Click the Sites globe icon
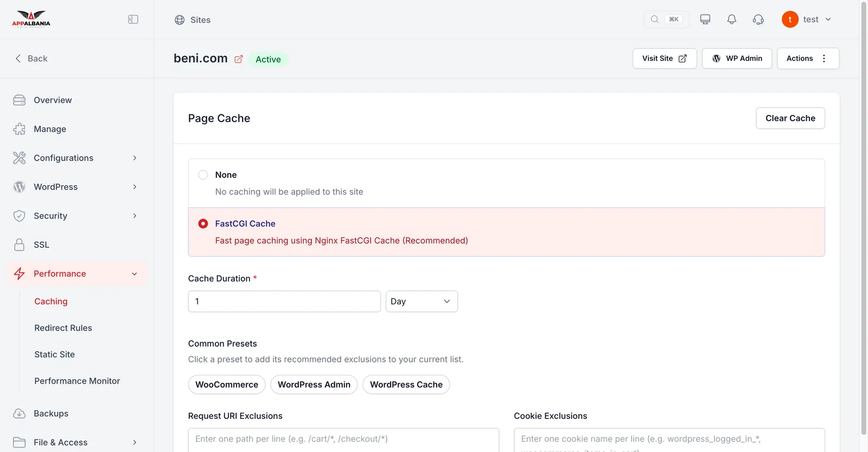868x452 pixels. click(x=180, y=20)
